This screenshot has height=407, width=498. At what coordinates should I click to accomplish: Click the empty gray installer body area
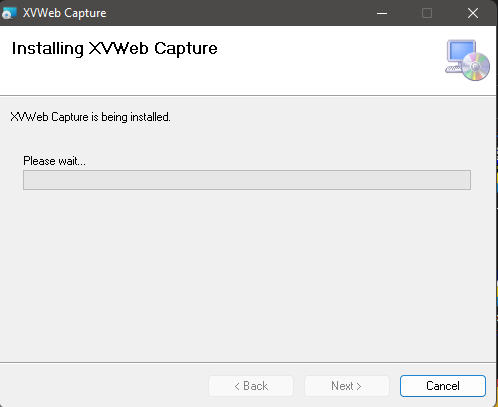[x=247, y=273]
